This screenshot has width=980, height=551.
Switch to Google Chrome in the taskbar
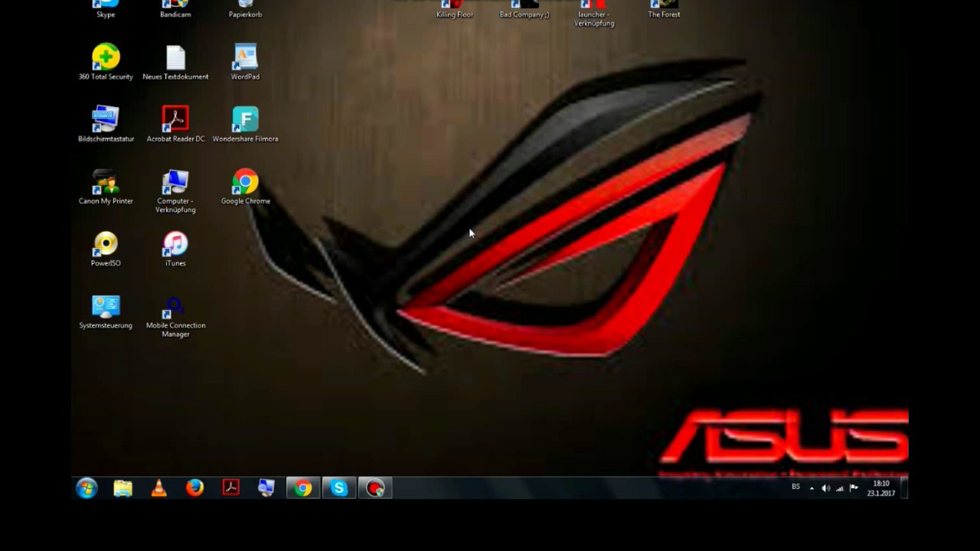(x=303, y=488)
